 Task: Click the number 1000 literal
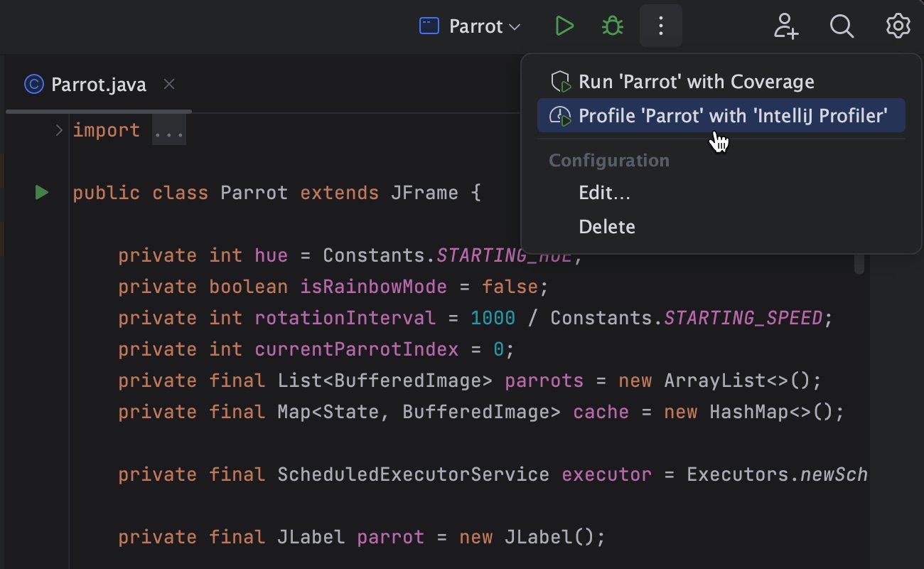[x=493, y=318]
